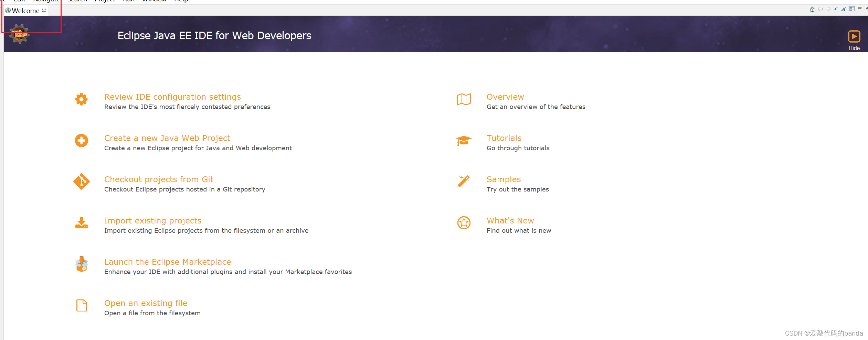Screen dimensions: 868x340
Task: Go forward using the right arrow icon
Action: click(828, 9)
